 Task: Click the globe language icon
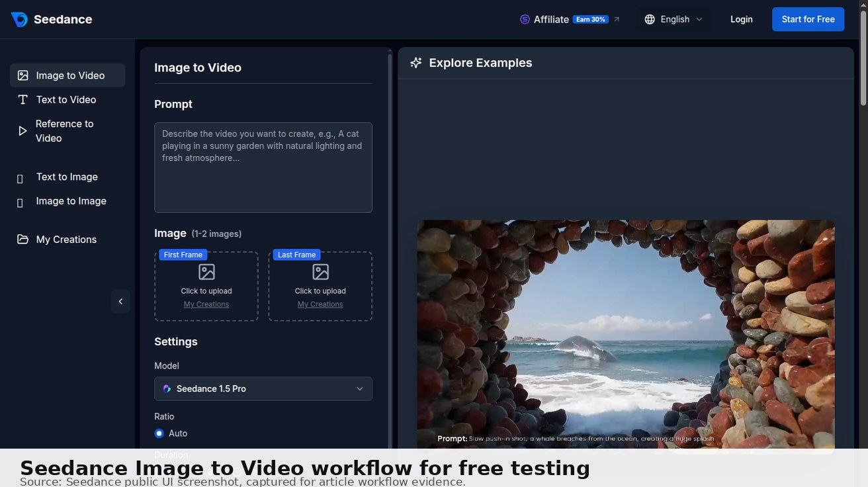tap(650, 19)
